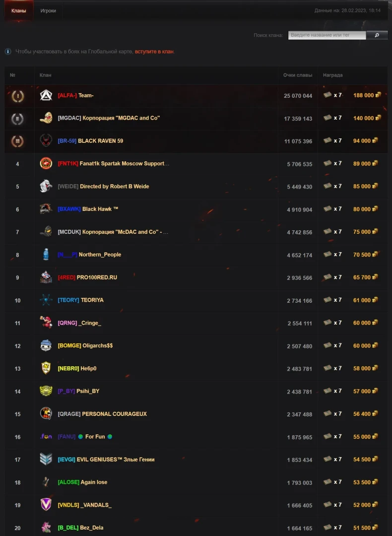This screenshot has height=536, width=392.
Task: Click the first place medal badge
Action: click(x=17, y=96)
